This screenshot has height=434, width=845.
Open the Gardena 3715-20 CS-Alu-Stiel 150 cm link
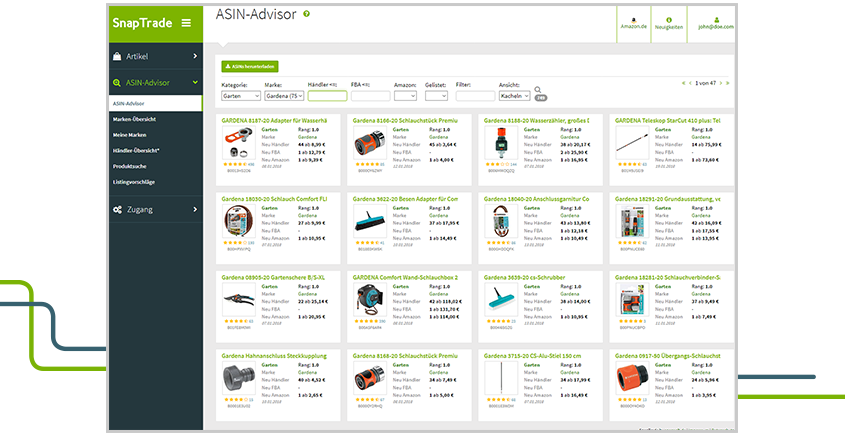pyautogui.click(x=532, y=356)
